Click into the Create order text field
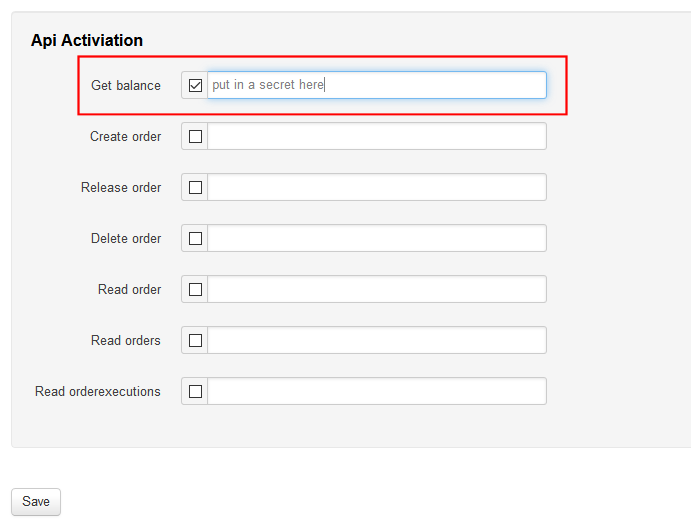The image size is (691, 523). (376, 137)
